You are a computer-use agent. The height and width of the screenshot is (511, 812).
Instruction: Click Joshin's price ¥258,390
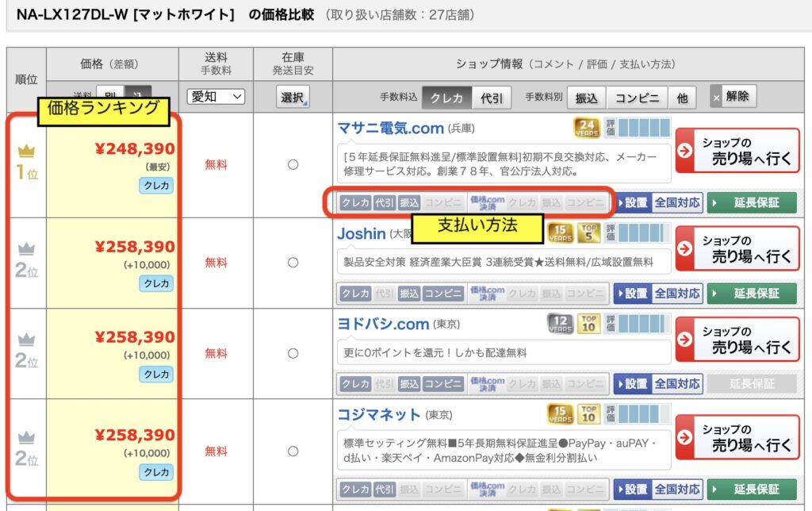point(135,247)
